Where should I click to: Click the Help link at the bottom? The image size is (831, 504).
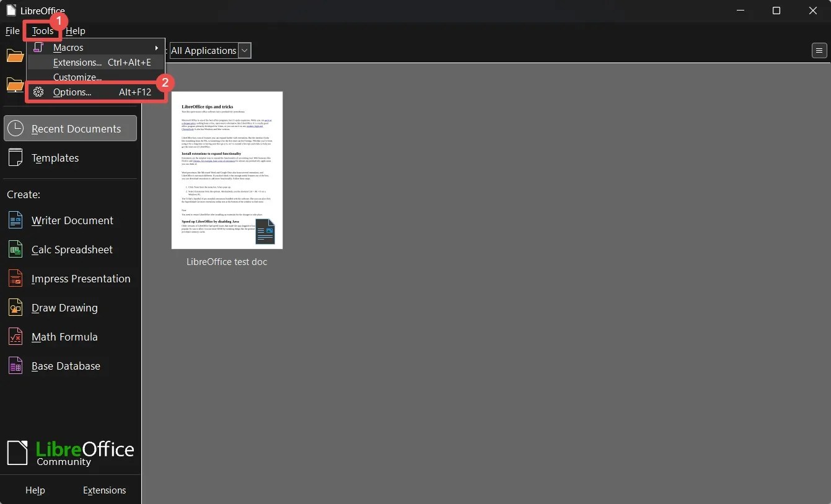pos(35,490)
